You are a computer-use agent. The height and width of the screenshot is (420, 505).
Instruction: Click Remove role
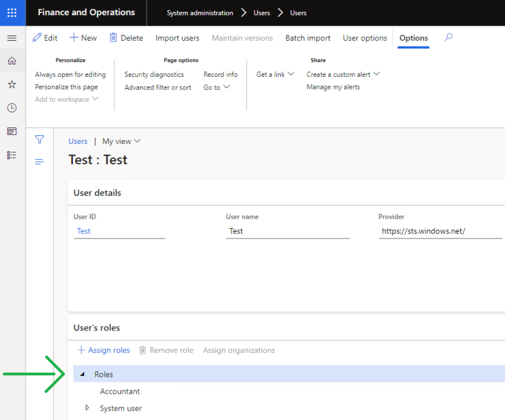pos(166,350)
